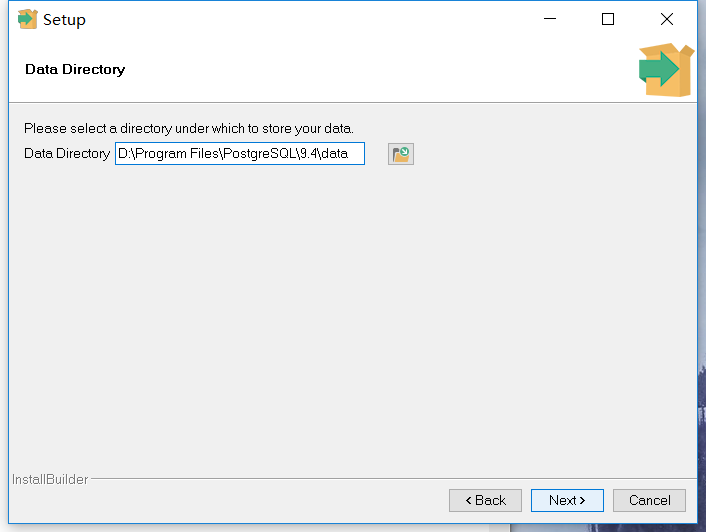Minimize the Setup window
This screenshot has height=532, width=706.
point(550,19)
